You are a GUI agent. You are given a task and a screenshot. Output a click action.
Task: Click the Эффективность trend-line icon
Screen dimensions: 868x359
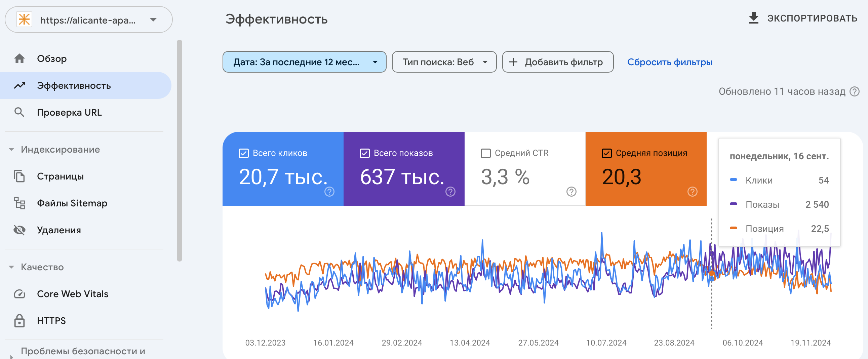19,85
